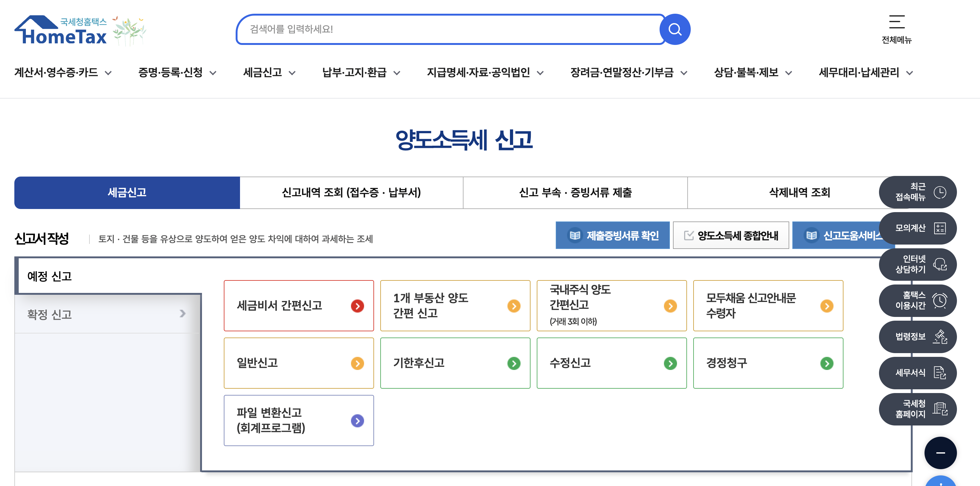Open 법령정보 gavel side button
980x486 pixels.
(917, 337)
